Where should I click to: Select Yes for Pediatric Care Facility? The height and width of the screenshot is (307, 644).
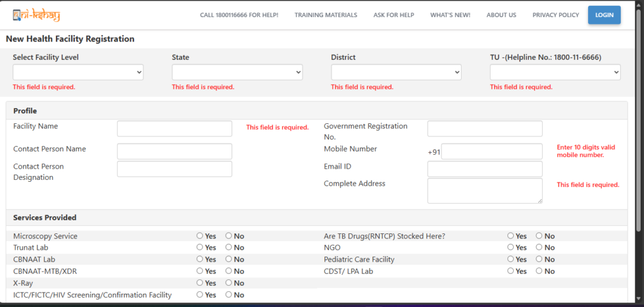point(511,259)
